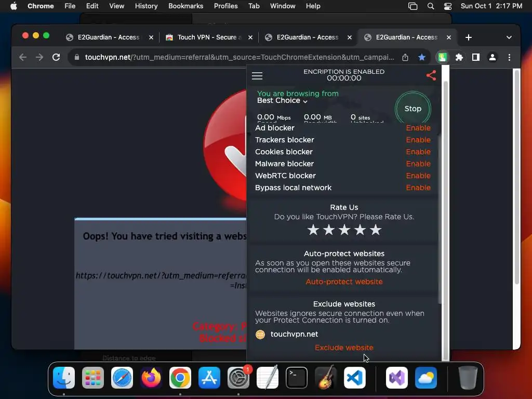This screenshot has width=532, height=399.
Task: Open the Touch VPN hamburger menu
Action: [x=257, y=76]
